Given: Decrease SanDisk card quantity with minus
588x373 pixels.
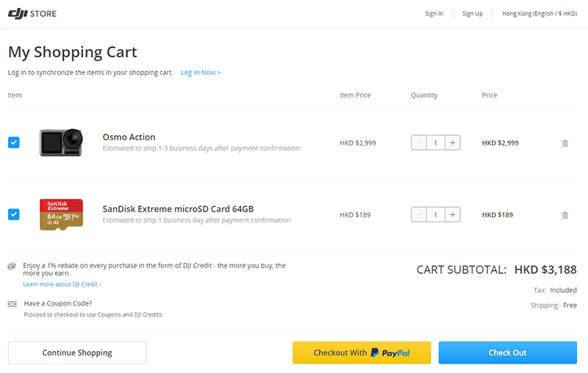Looking at the screenshot, I should click(x=418, y=214).
